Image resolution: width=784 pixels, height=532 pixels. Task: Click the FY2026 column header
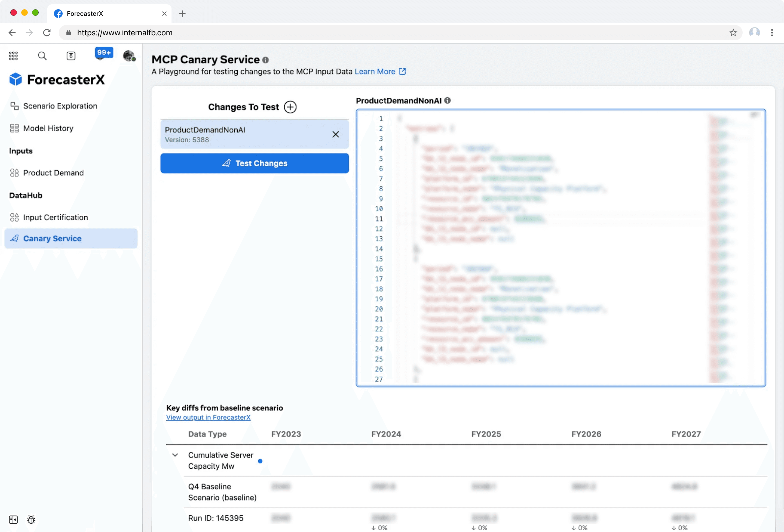[x=586, y=434]
